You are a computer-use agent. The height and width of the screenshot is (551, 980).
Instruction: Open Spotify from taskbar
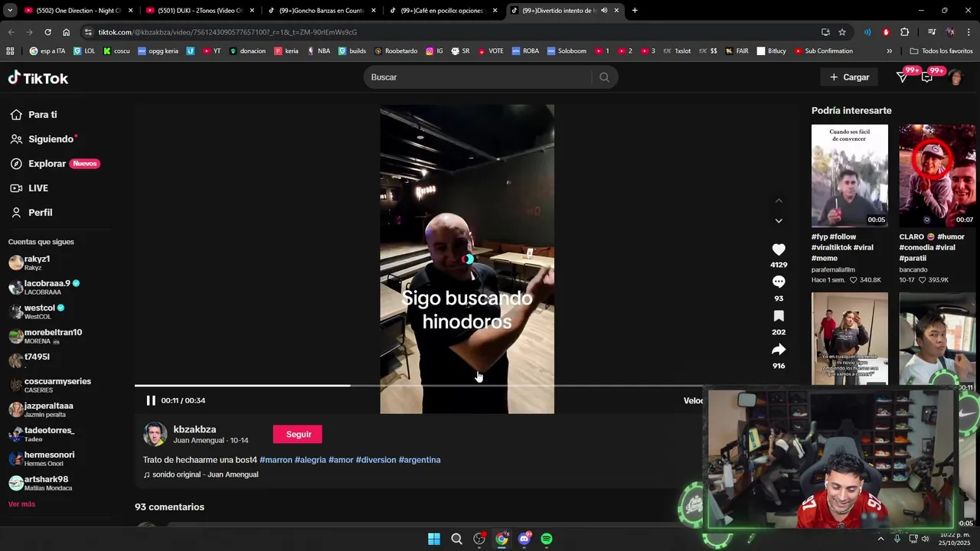pyautogui.click(x=547, y=539)
